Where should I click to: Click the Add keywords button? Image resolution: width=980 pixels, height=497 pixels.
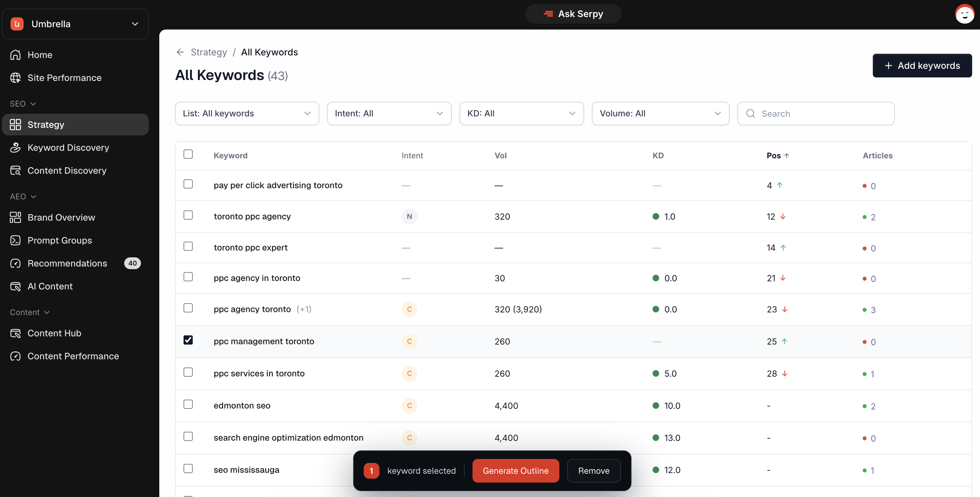click(922, 66)
